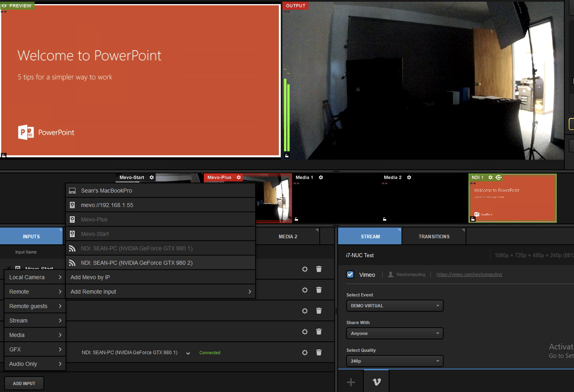This screenshot has height=392, width=574.
Task: Toggle lock icon on Media 2 thumbnail
Action: (x=384, y=219)
